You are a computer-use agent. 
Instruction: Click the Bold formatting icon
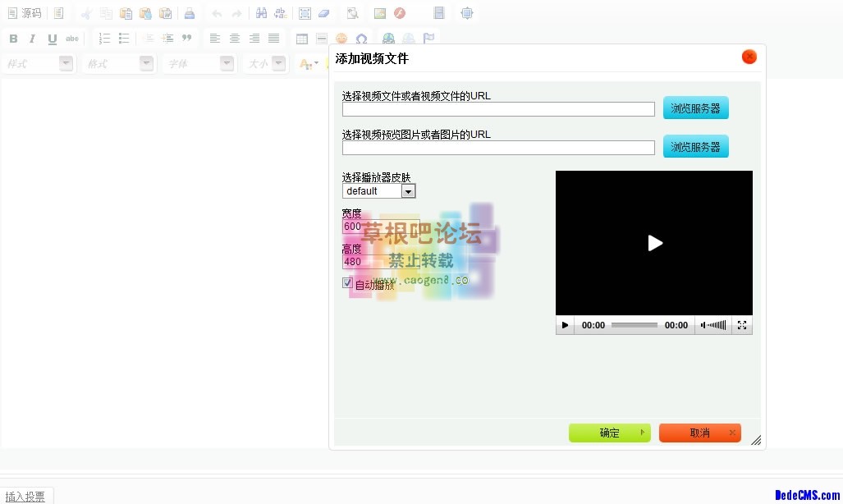coord(13,39)
